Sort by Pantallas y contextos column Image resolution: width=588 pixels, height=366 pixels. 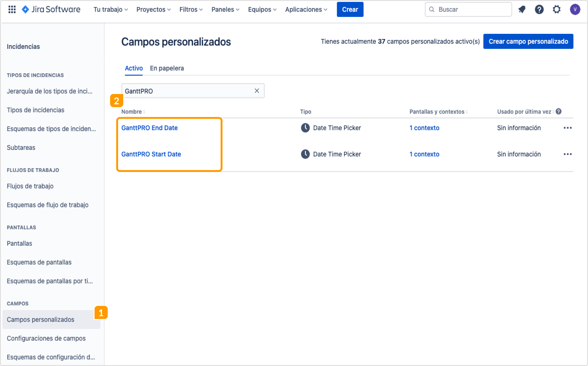(439, 112)
